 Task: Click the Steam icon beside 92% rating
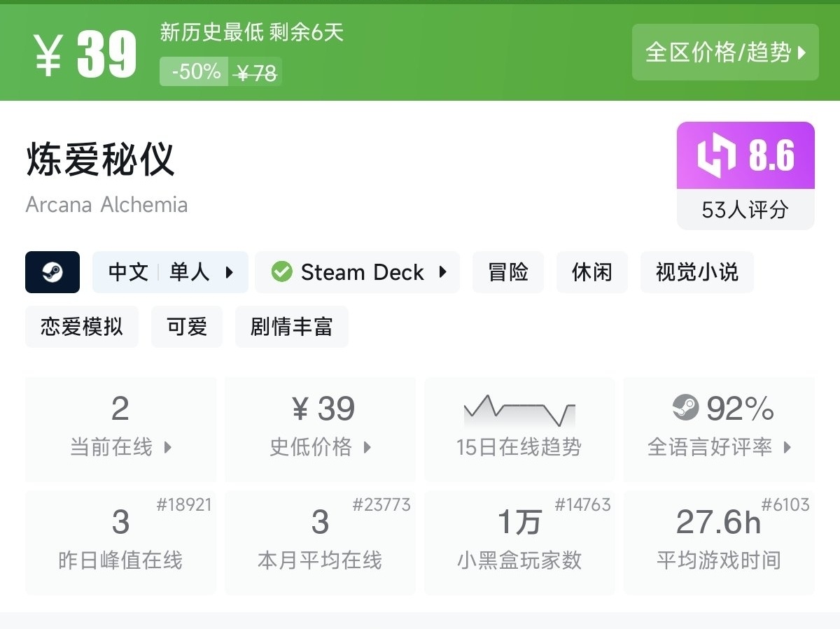click(x=685, y=408)
